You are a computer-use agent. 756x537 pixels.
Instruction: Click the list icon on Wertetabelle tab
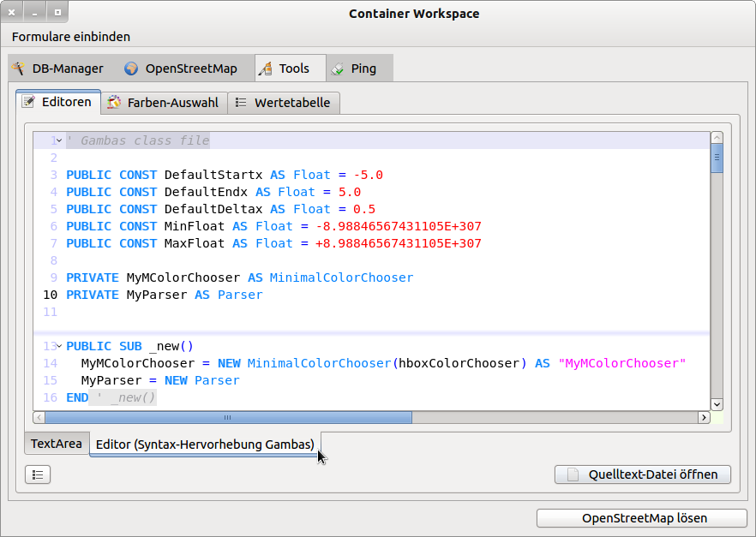[x=242, y=103]
